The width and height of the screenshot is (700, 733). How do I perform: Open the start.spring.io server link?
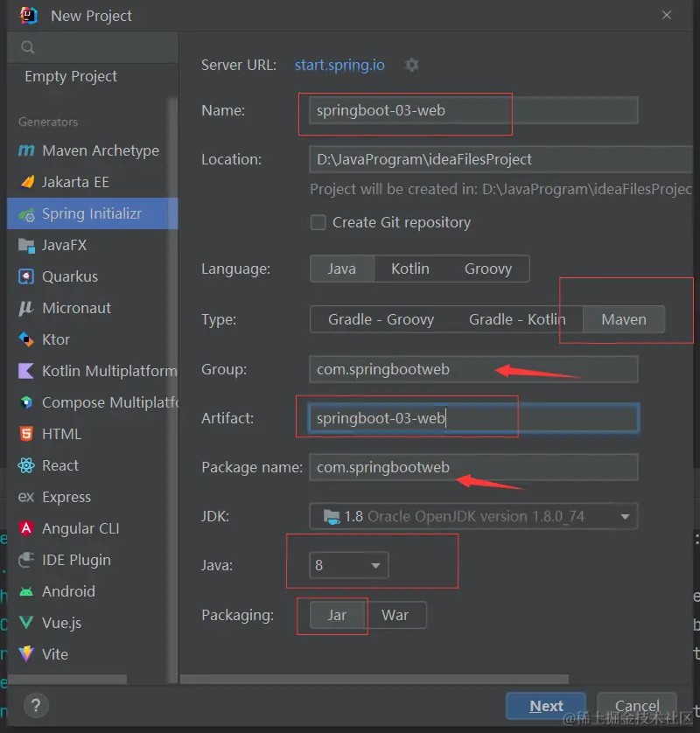[339, 65]
